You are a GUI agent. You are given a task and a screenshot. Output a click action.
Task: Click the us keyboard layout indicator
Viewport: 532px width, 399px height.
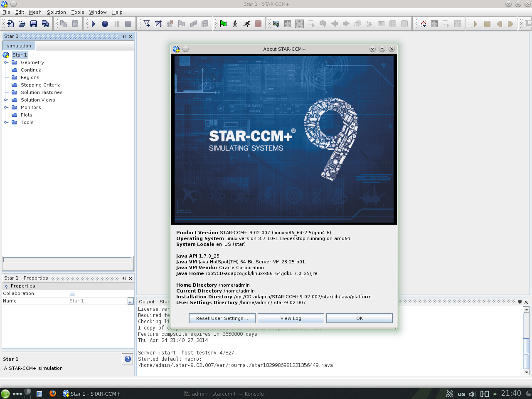click(461, 394)
